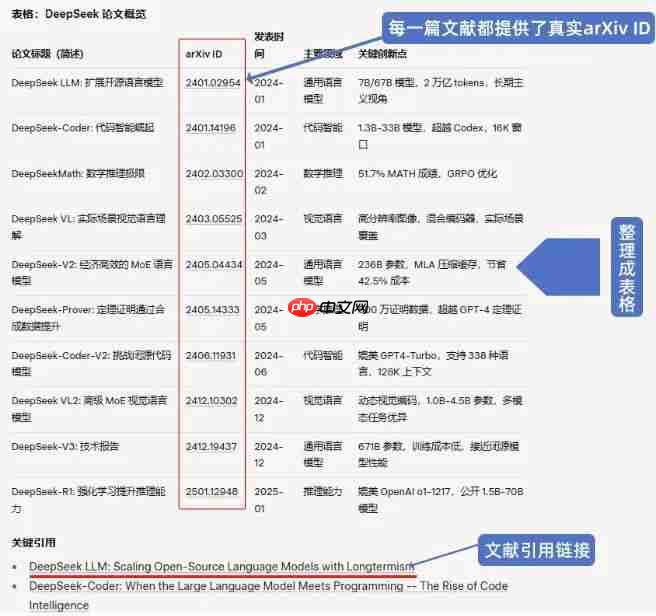Click the 'arXiv ID' column header
Viewport: 656px width, 616px height.
(x=204, y=54)
